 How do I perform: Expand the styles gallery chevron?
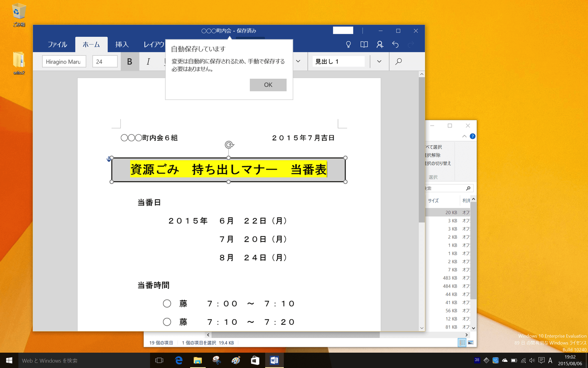pyautogui.click(x=379, y=62)
